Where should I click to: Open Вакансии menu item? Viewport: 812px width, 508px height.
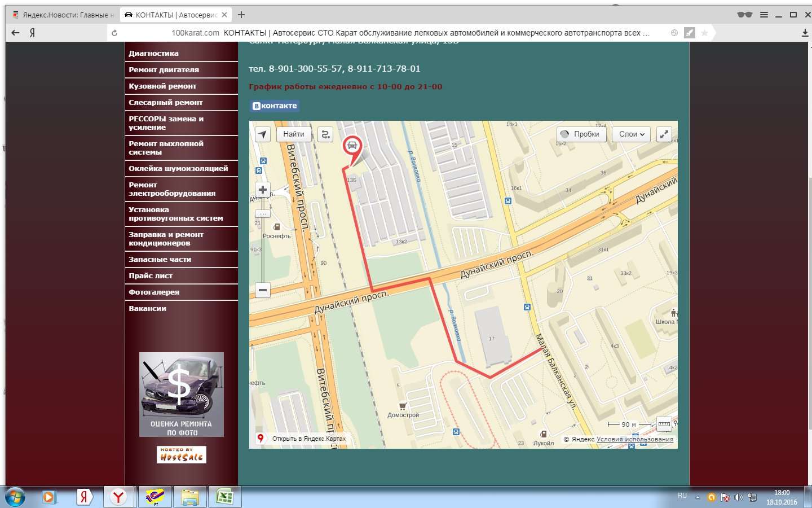click(182, 309)
